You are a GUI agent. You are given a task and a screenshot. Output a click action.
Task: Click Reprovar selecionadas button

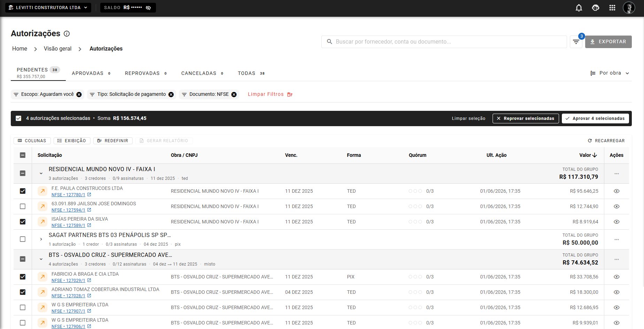pos(526,118)
